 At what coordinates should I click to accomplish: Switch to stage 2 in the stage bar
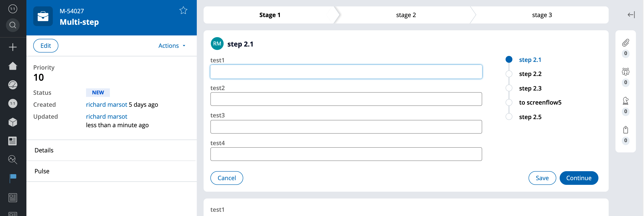(x=406, y=15)
